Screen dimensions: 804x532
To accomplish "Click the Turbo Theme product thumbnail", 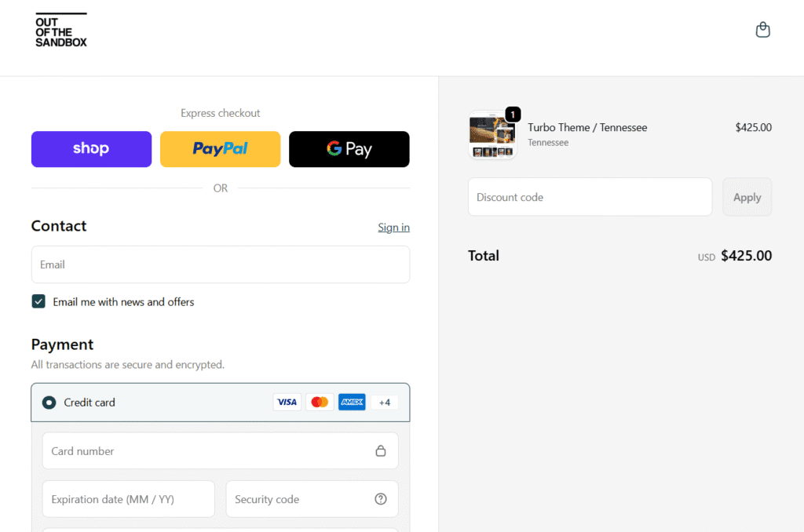I will click(492, 133).
